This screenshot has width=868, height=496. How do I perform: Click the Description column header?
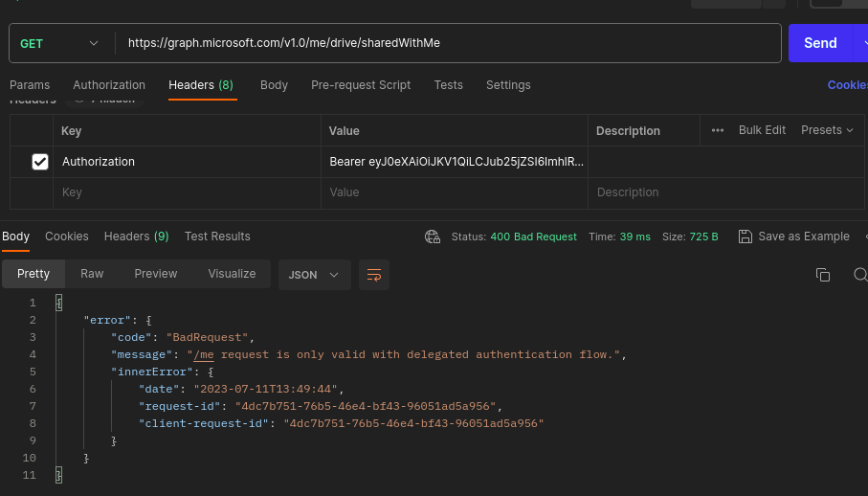click(x=629, y=131)
